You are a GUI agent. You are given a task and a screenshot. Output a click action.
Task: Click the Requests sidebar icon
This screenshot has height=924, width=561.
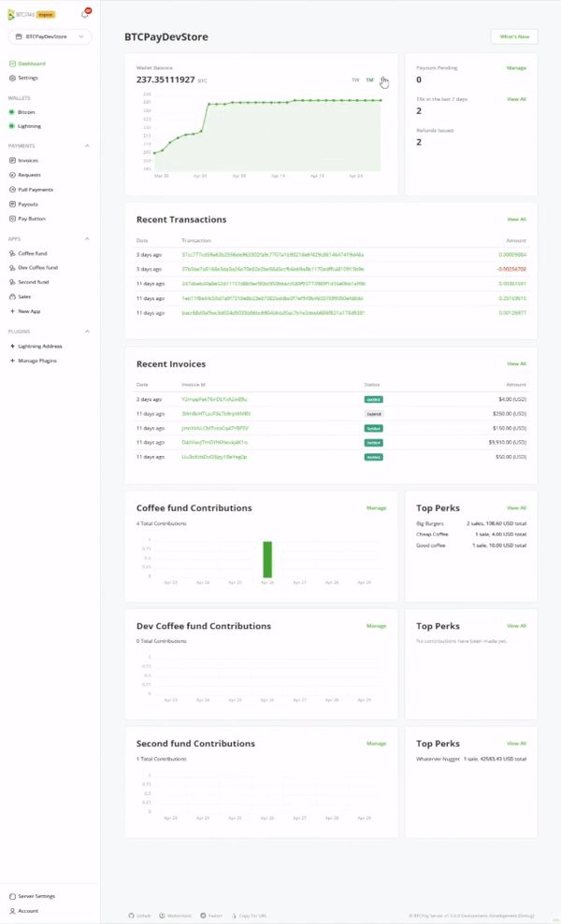coord(12,175)
